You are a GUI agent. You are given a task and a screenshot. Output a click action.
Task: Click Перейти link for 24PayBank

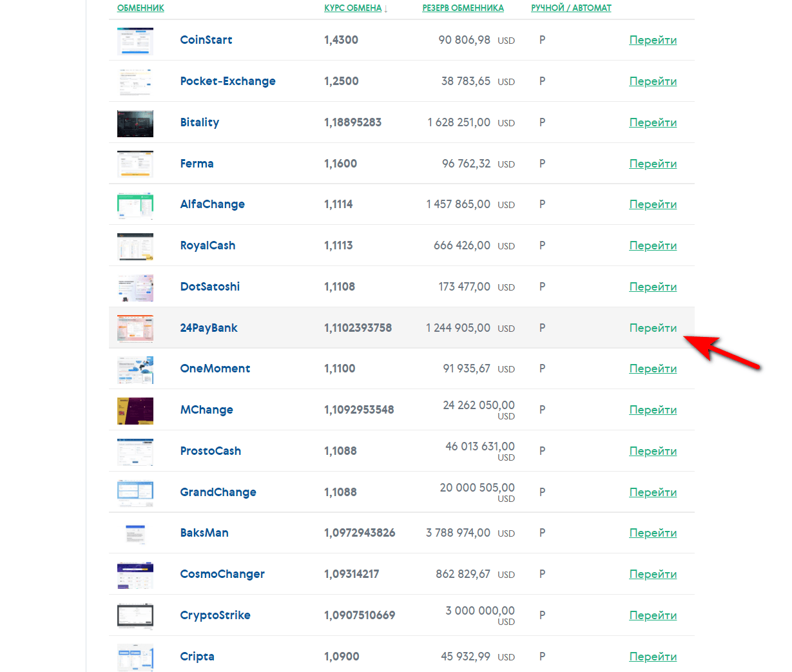click(x=653, y=328)
